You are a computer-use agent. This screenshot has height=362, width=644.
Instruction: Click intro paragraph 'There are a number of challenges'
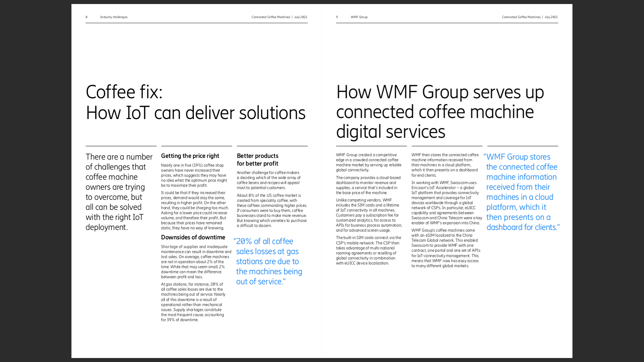point(119,192)
